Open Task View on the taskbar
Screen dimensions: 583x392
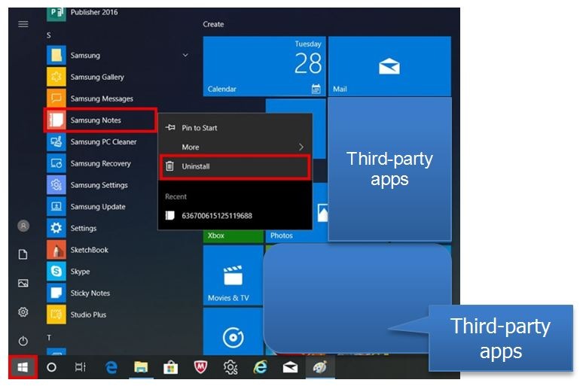[x=81, y=367]
